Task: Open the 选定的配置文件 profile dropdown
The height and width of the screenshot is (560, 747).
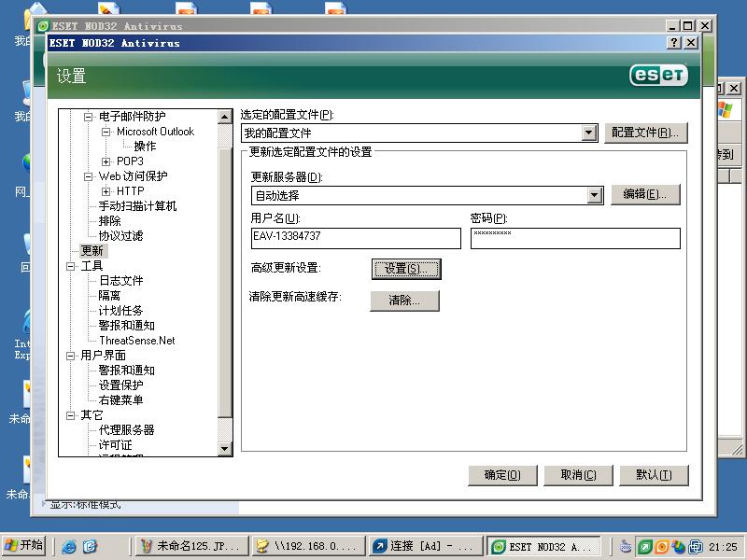Action: [x=588, y=133]
